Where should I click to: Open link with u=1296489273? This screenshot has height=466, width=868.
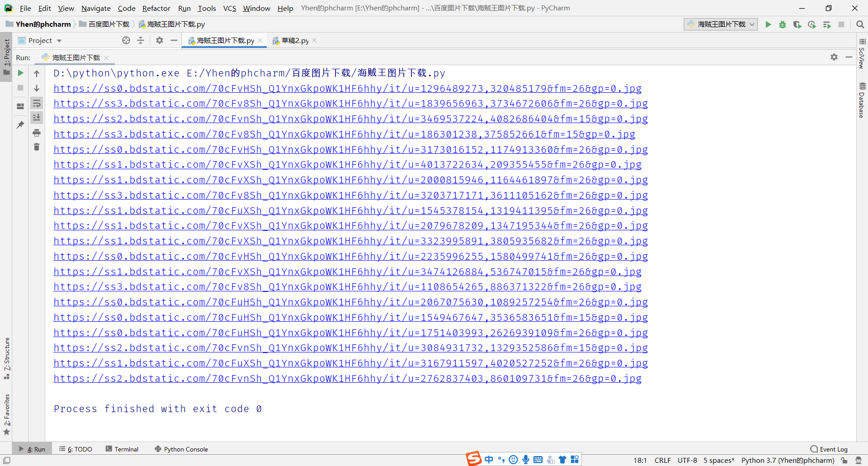point(347,88)
